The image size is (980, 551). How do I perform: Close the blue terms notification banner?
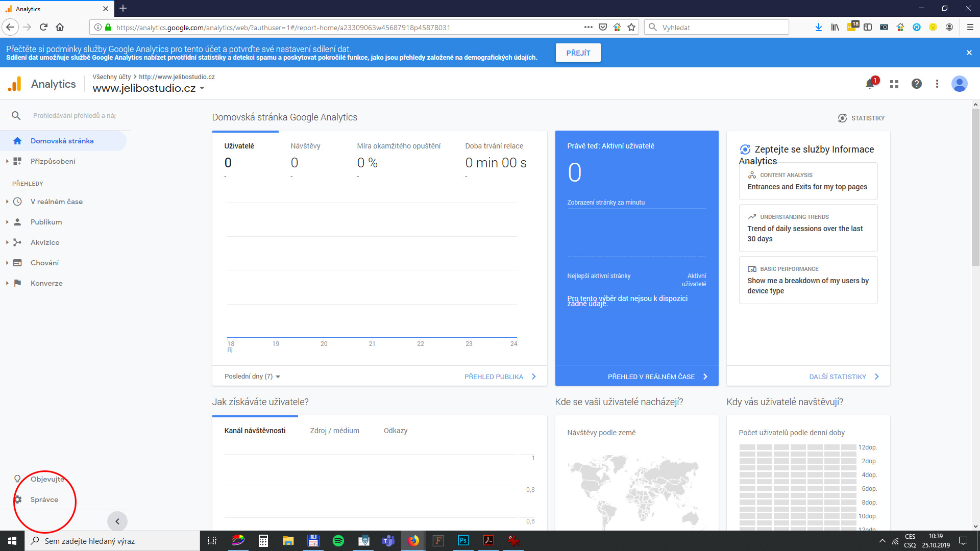point(969,53)
